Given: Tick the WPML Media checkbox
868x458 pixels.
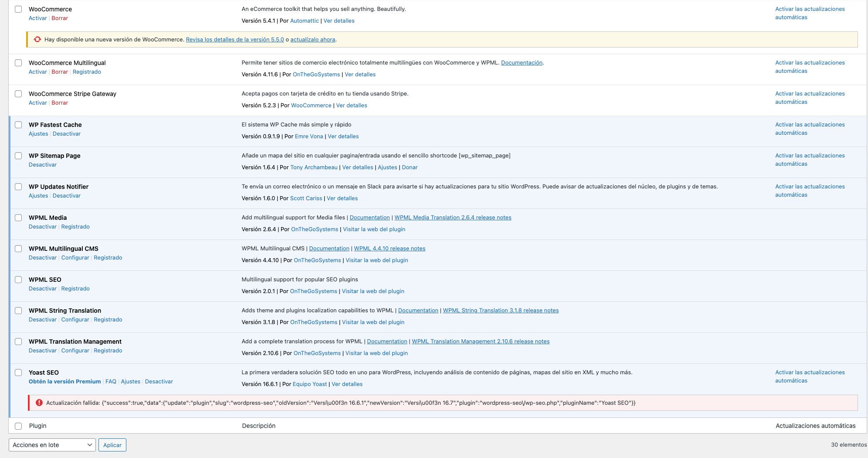Looking at the screenshot, I should [x=18, y=218].
